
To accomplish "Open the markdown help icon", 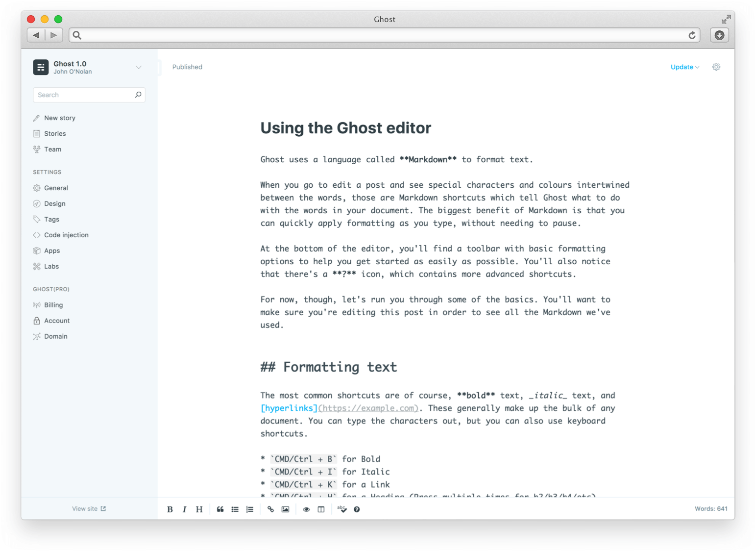I will click(357, 509).
